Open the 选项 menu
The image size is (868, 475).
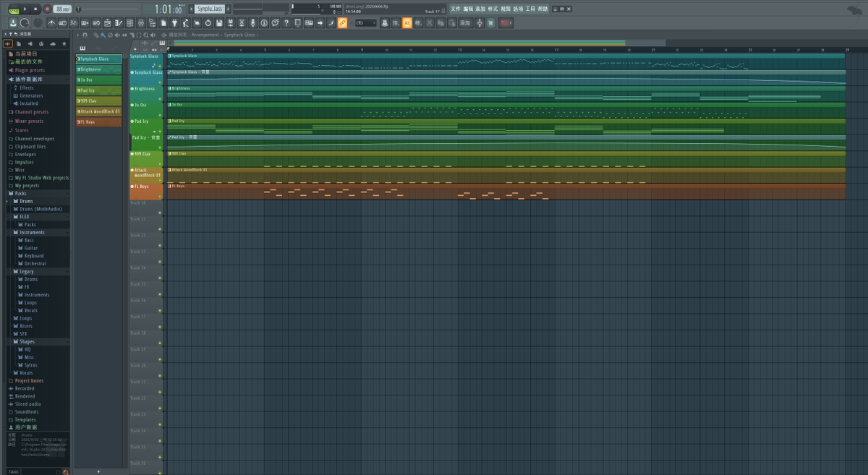point(518,9)
